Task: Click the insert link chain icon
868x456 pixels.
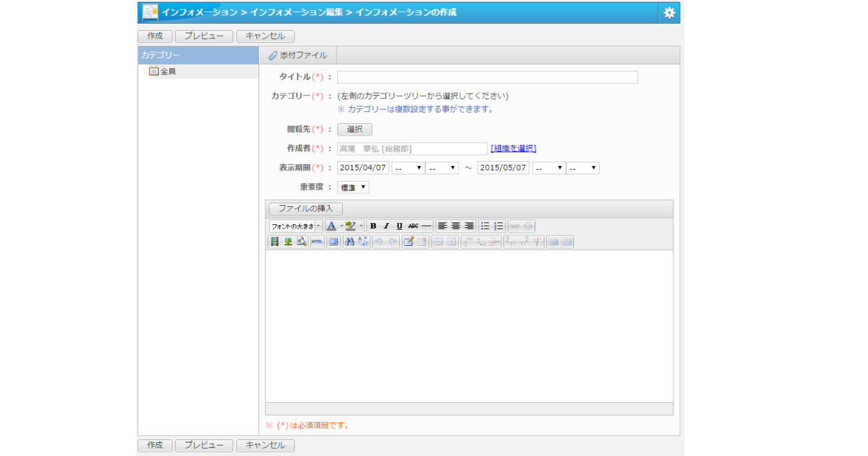Action: (515, 226)
